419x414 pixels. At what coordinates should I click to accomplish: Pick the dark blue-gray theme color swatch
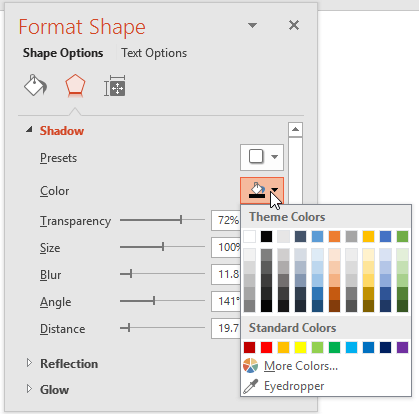click(x=300, y=237)
